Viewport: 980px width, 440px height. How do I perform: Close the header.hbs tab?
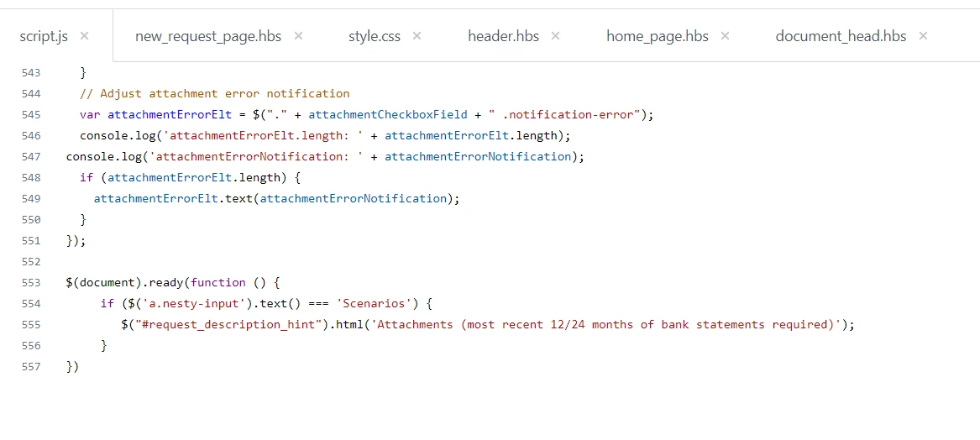(x=556, y=35)
